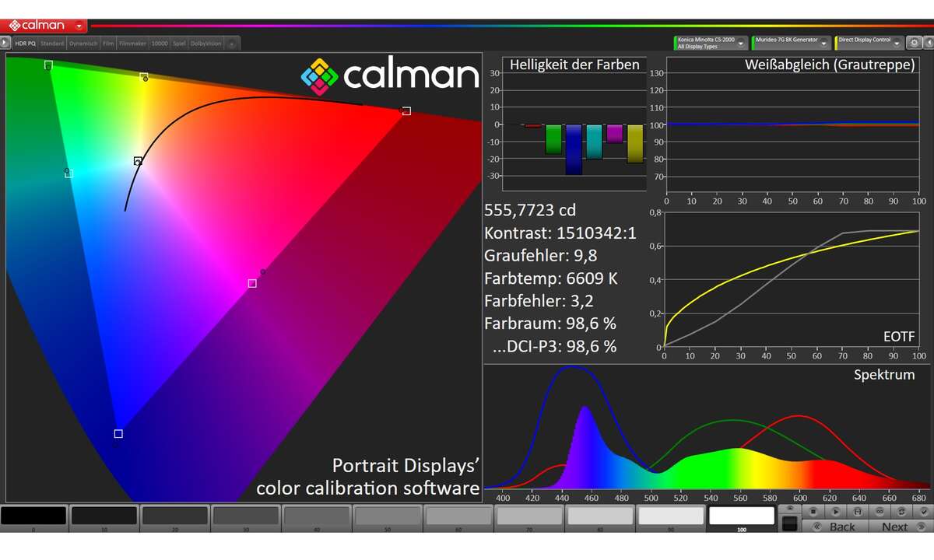Click the single-step read icon

click(835, 511)
